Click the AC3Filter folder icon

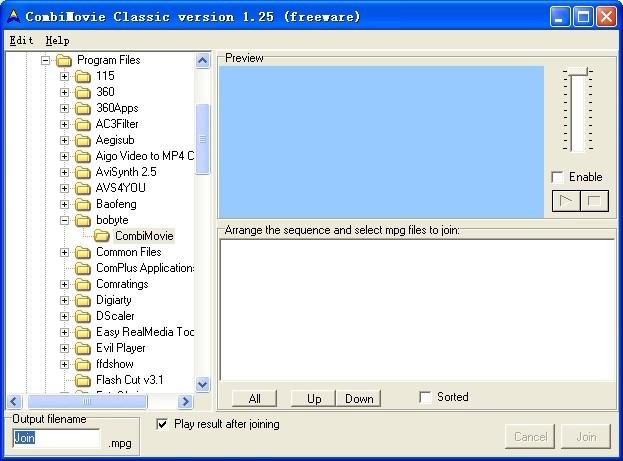coord(83,124)
